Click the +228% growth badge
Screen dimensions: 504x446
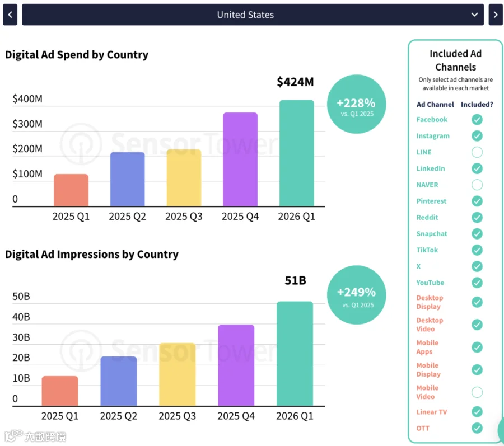(x=357, y=104)
